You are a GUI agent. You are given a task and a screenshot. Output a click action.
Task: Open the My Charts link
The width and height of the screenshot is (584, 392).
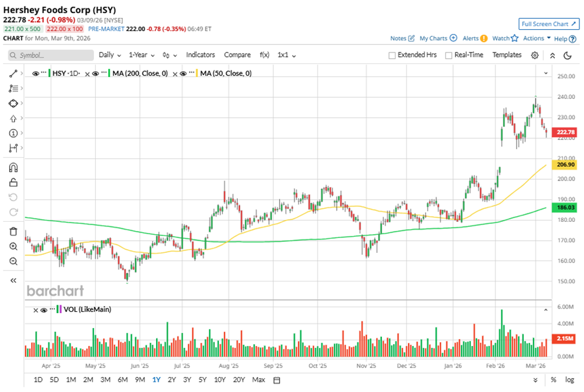(x=438, y=38)
